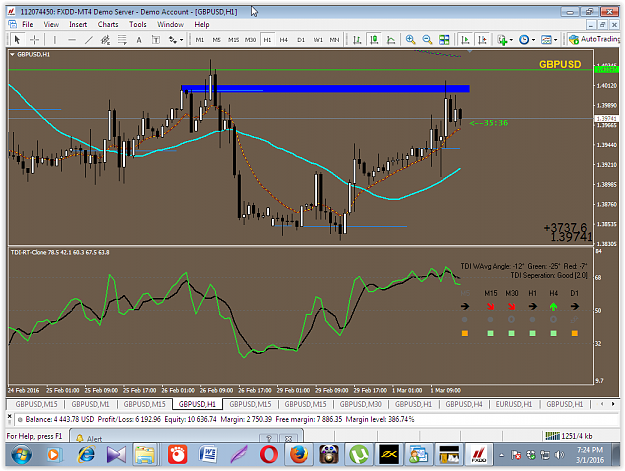
Task: Close the terminal panel X
Action: tap(10, 416)
